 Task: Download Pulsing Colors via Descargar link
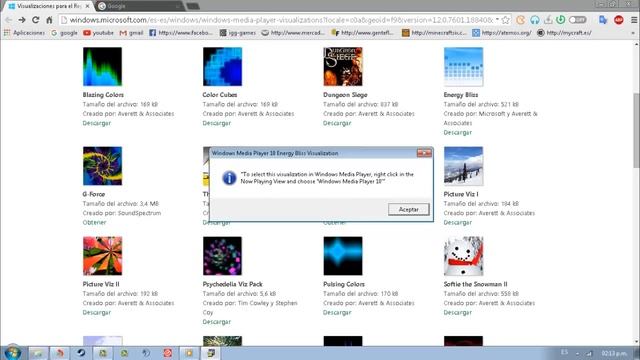click(x=337, y=313)
